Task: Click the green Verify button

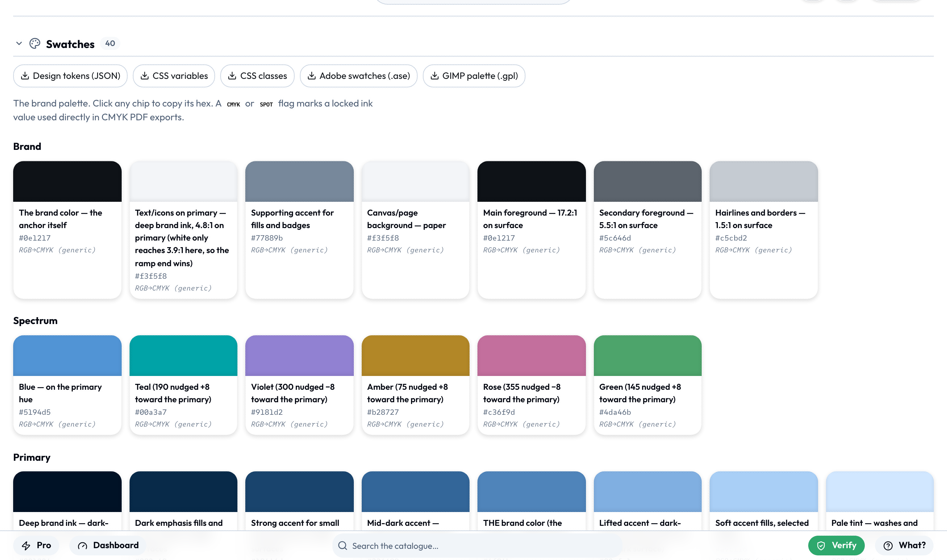Action: [x=837, y=546]
